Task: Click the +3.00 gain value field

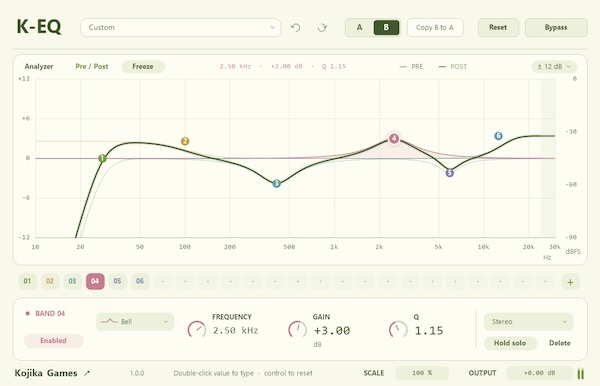Action: 332,331
